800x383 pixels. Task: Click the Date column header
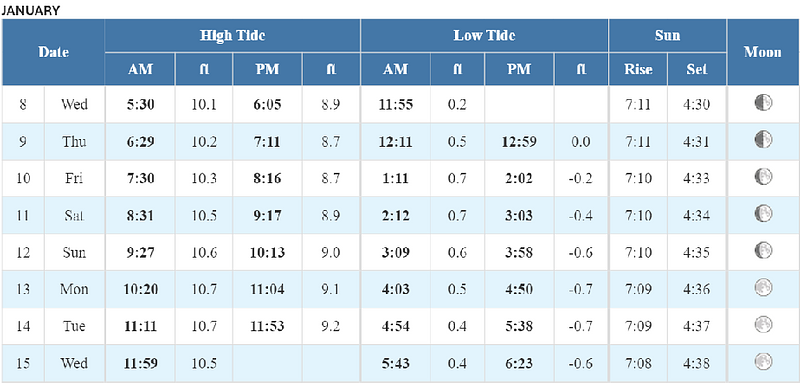pos(53,52)
